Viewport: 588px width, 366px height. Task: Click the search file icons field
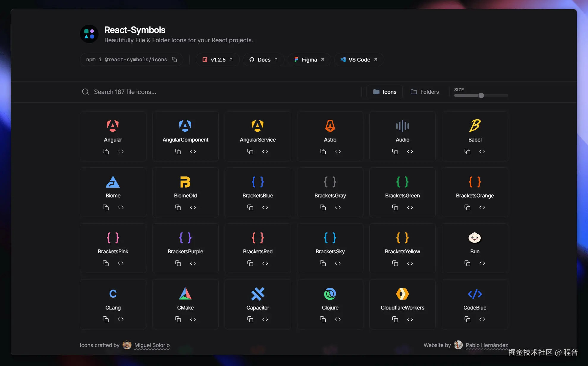178,92
